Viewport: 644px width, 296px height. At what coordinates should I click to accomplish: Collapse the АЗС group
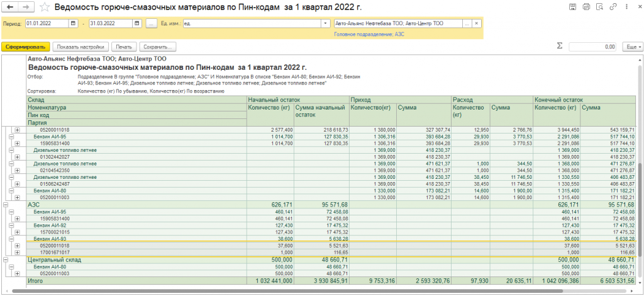(x=6, y=205)
